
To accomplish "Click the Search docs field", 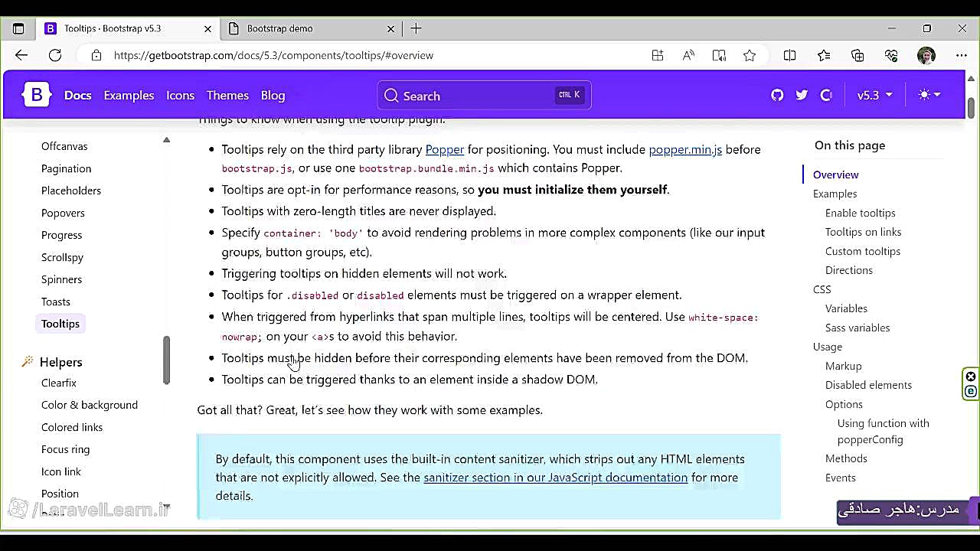I will click(x=484, y=96).
